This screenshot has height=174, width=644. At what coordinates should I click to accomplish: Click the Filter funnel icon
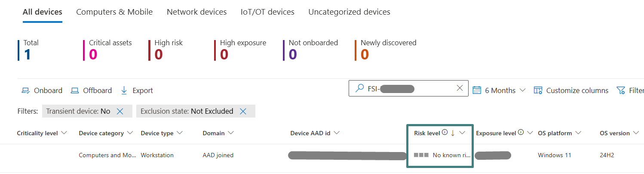[x=620, y=90]
